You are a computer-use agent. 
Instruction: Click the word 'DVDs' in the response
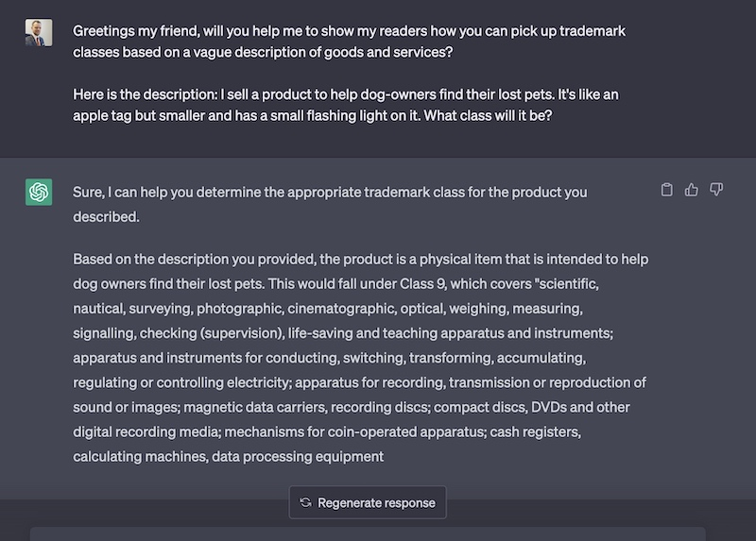(x=549, y=407)
